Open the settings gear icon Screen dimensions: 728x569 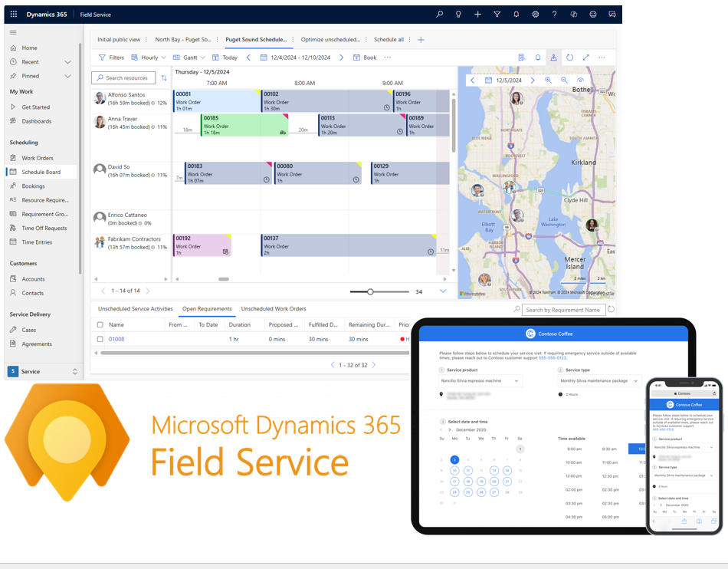[x=536, y=15]
